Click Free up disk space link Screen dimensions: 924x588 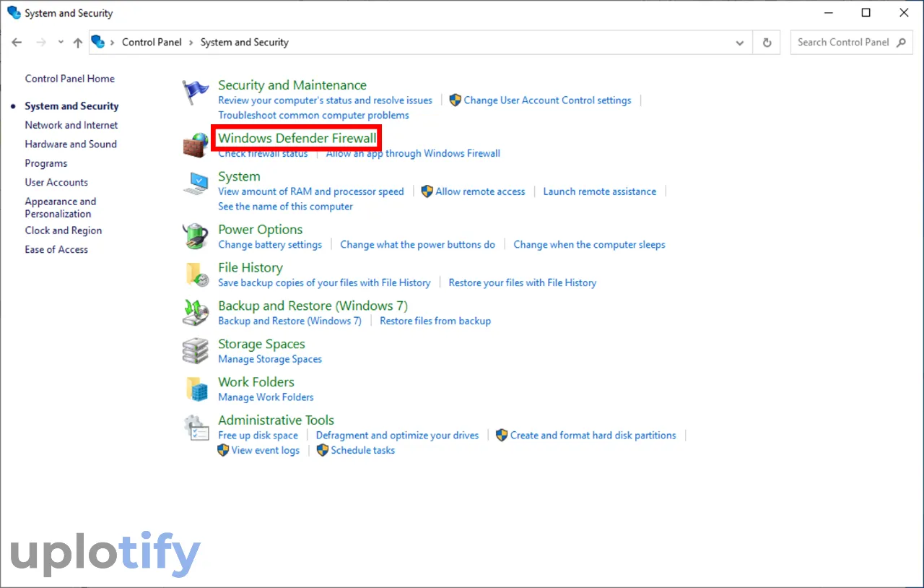(x=258, y=435)
